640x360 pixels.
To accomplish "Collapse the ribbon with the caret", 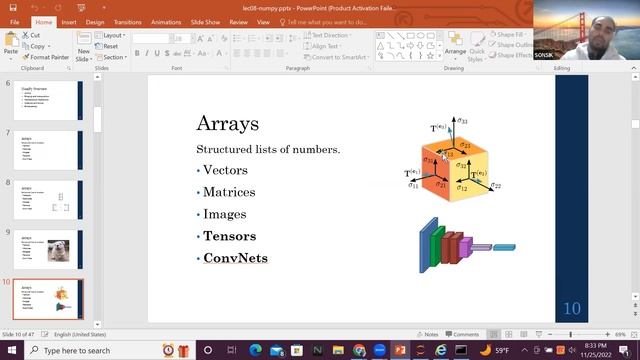I will pos(633,68).
